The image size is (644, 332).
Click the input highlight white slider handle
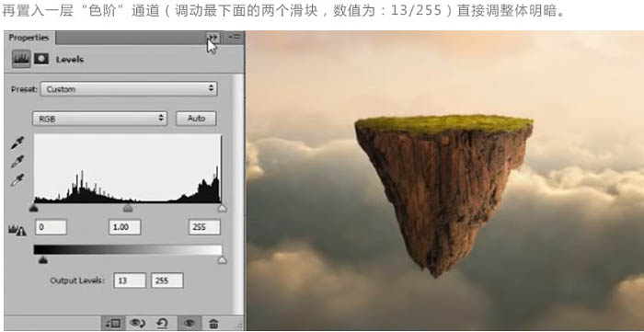pyautogui.click(x=222, y=208)
